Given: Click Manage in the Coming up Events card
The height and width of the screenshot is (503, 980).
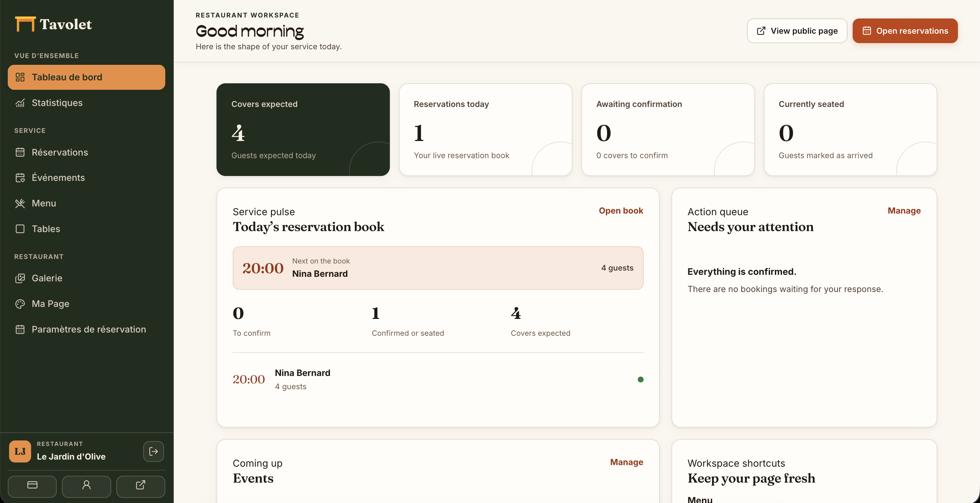Looking at the screenshot, I should [x=626, y=462].
